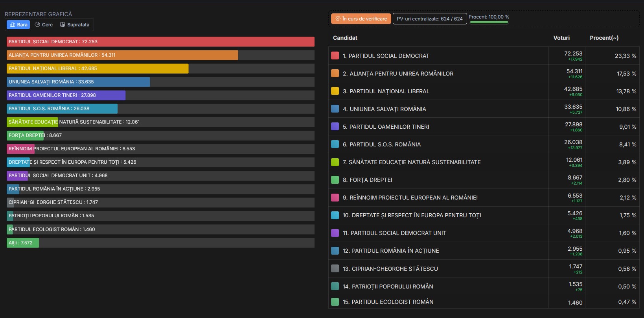The height and width of the screenshot is (318, 644).
Task: Click the yellow swatch for Partidul Național Liberal
Action: click(335, 91)
